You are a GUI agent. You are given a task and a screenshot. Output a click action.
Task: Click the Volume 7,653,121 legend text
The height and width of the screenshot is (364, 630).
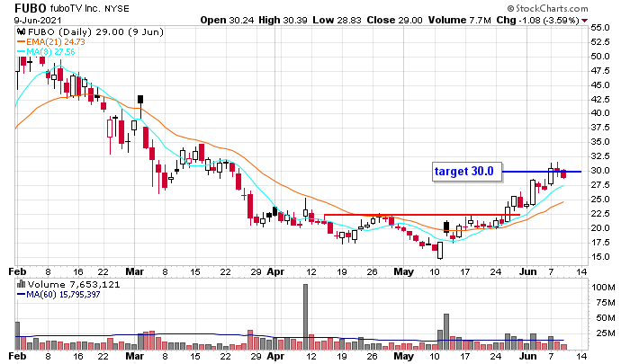[x=74, y=285]
